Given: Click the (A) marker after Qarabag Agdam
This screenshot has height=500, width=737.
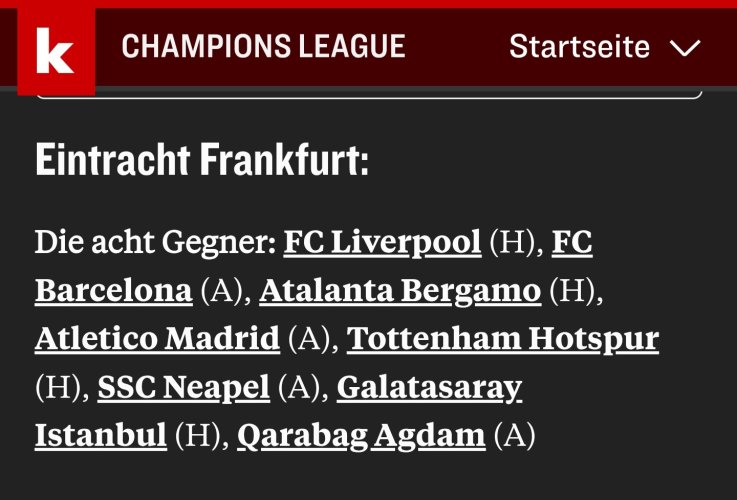Looking at the screenshot, I should click(514, 436).
